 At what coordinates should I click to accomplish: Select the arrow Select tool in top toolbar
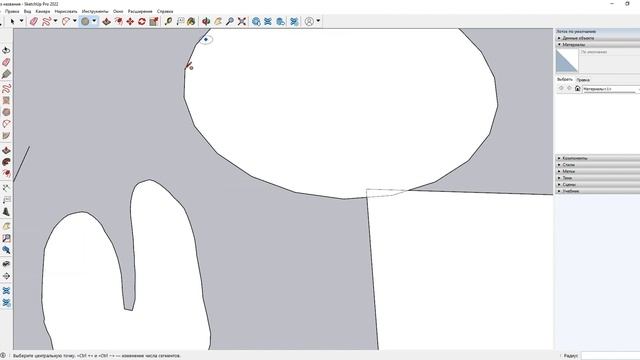pyautogui.click(x=12, y=21)
